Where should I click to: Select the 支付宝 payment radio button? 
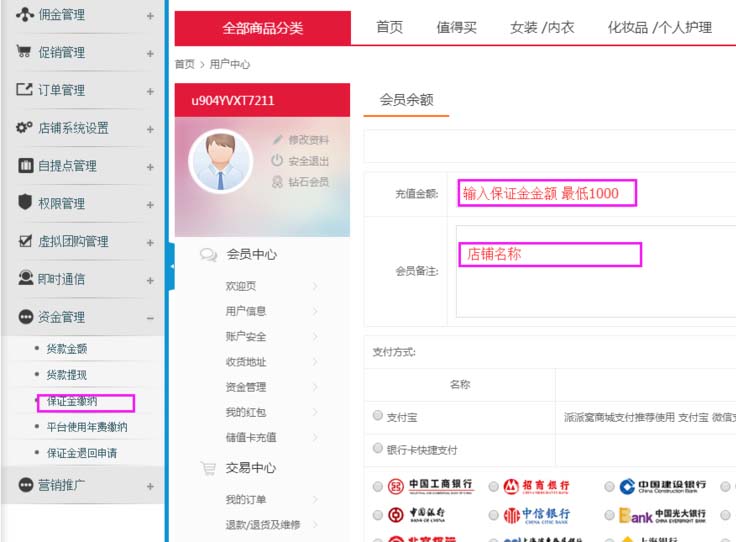378,415
